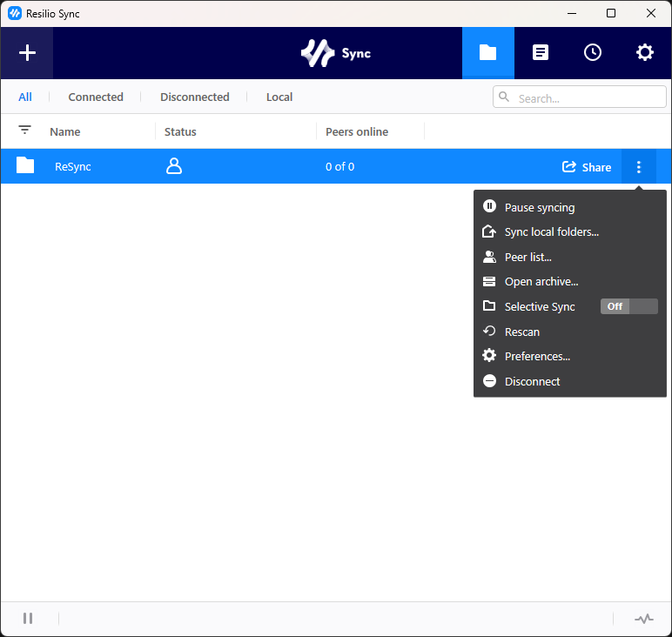Switch to the Disconnected tab
The image size is (672, 637).
pos(195,97)
